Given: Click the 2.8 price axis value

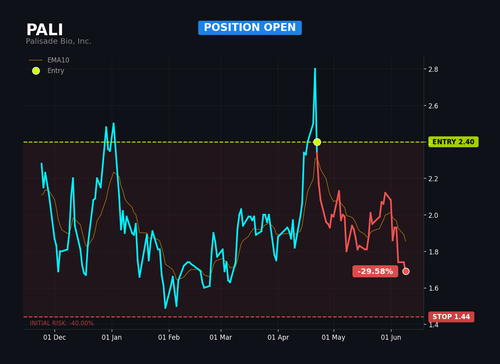Looking at the screenshot, I should (433, 69).
